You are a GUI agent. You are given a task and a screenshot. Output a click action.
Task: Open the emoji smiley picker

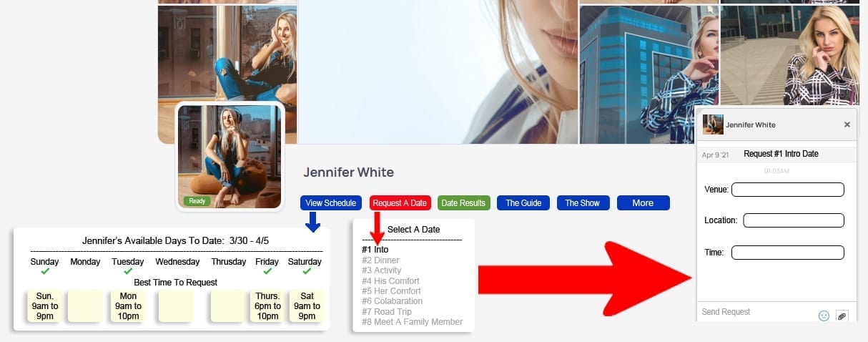coord(824,316)
